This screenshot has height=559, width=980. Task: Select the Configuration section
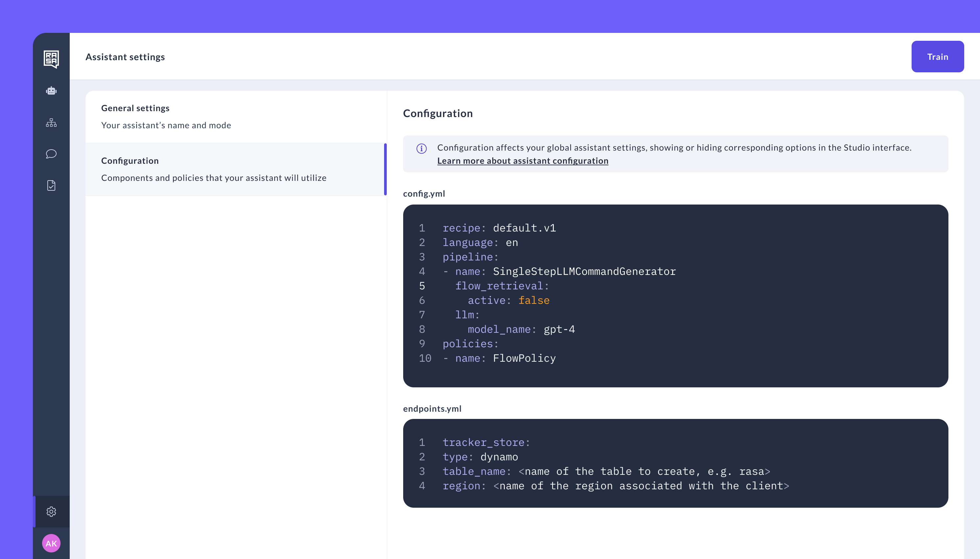236,169
